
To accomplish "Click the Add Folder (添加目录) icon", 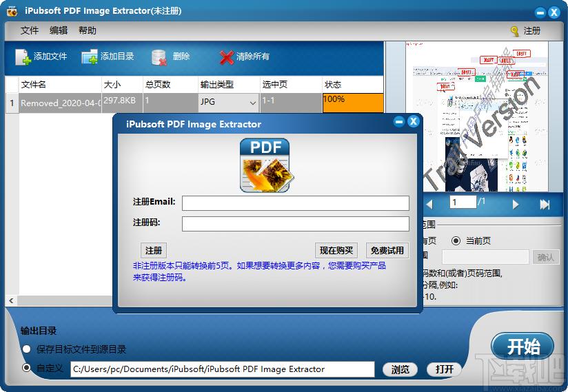I will (90, 56).
